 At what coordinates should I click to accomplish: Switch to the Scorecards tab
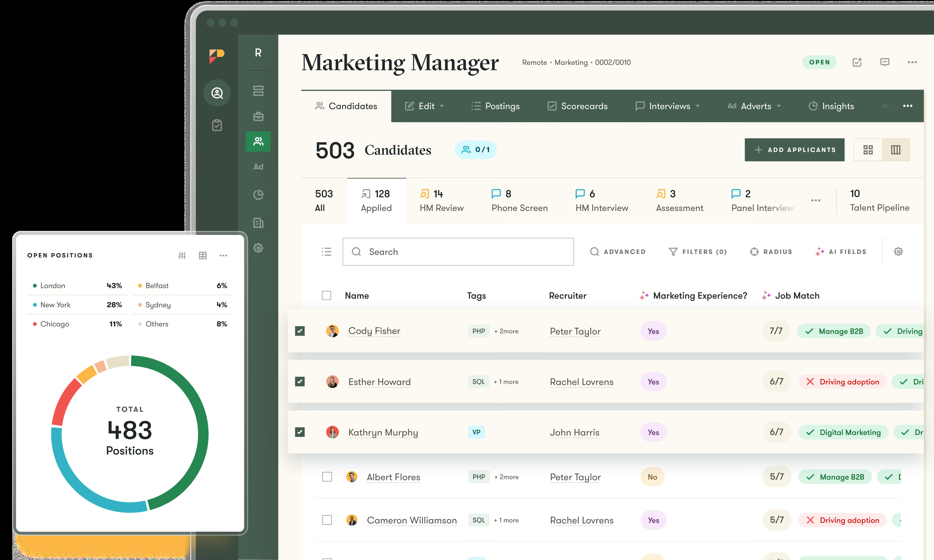point(578,106)
